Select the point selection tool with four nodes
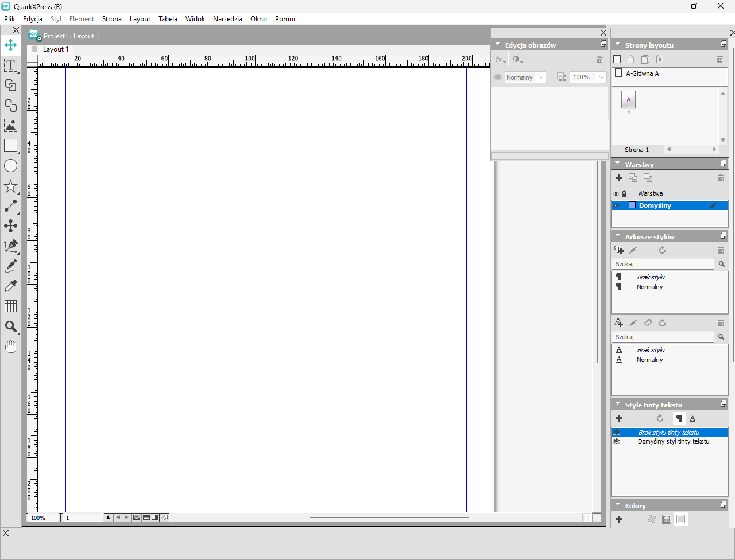 [10, 226]
